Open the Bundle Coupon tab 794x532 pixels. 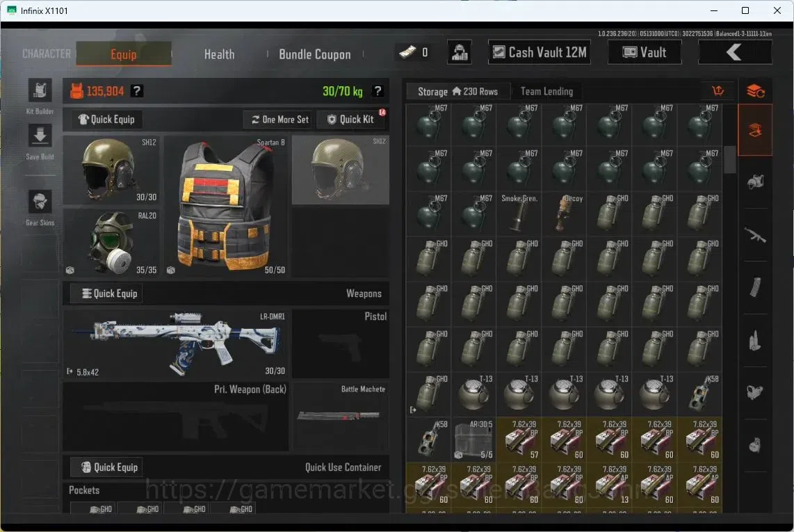pos(314,54)
